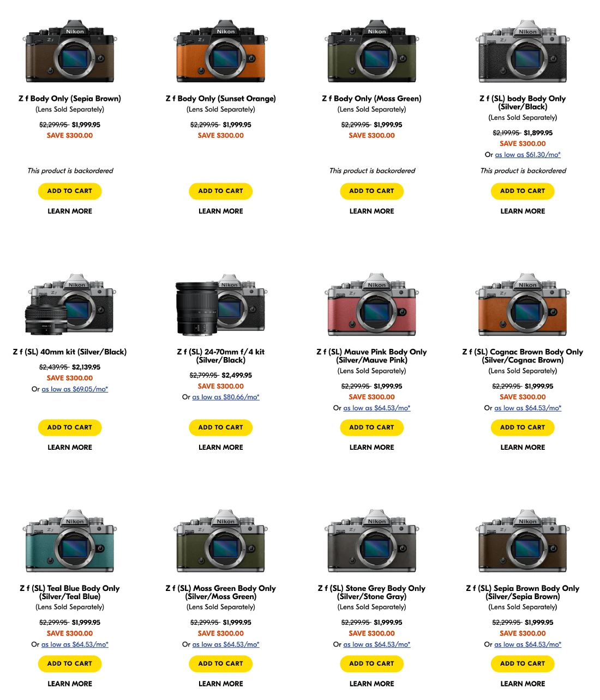Learn more about Z f 40mm kit
600x700 pixels.
pyautogui.click(x=70, y=447)
